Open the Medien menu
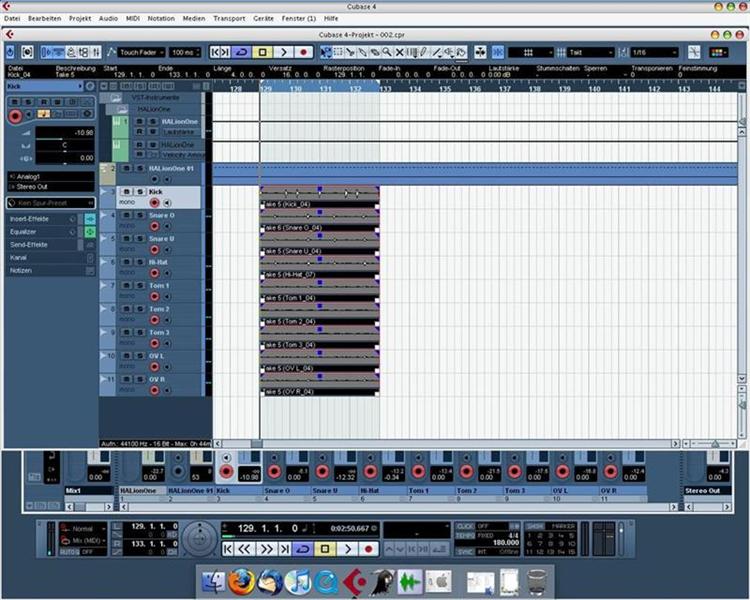Image resolution: width=750 pixels, height=600 pixels. pos(194,18)
